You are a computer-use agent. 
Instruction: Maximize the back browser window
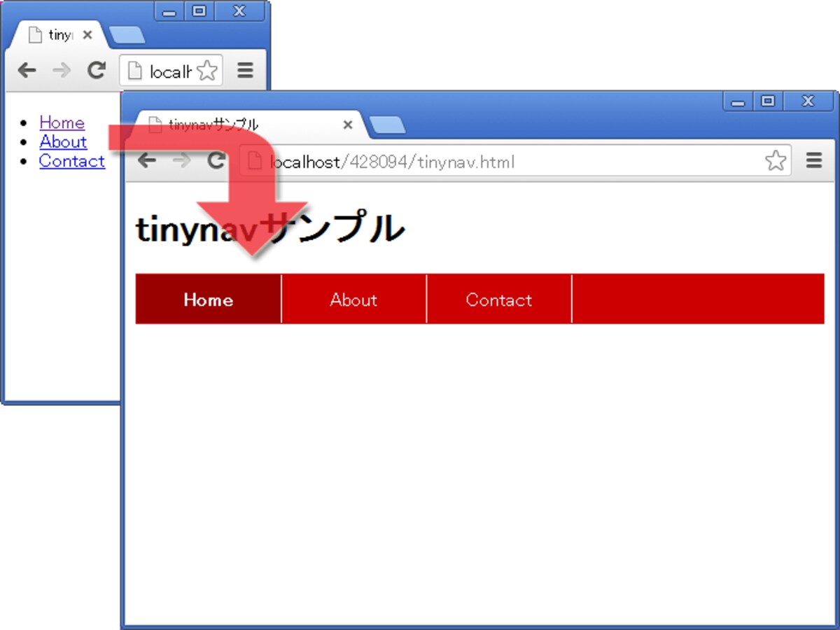[199, 11]
